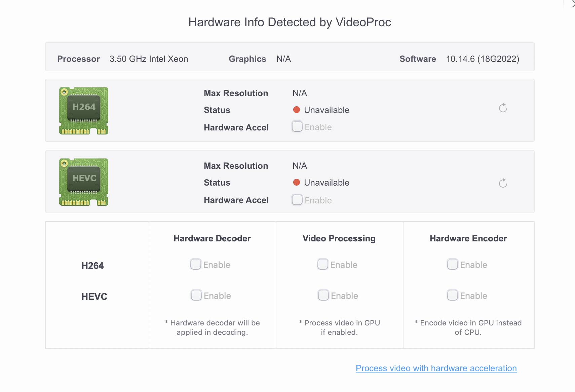Refresh the H264 hardware status
The image size is (575, 392).
[503, 108]
